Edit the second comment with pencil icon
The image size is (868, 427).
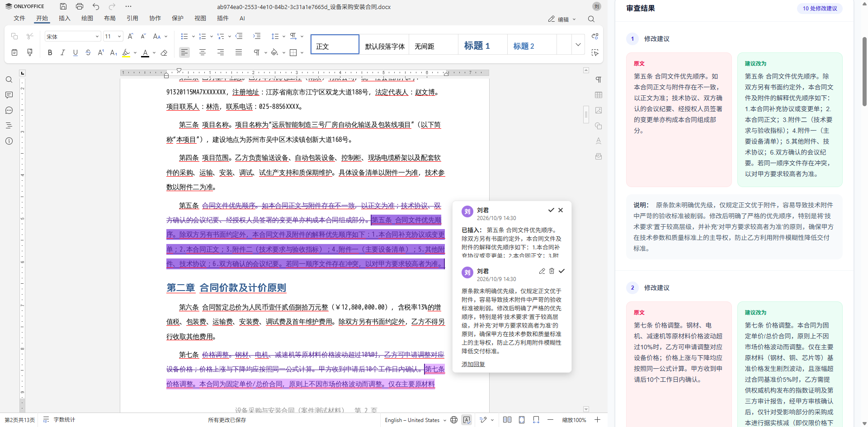542,271
